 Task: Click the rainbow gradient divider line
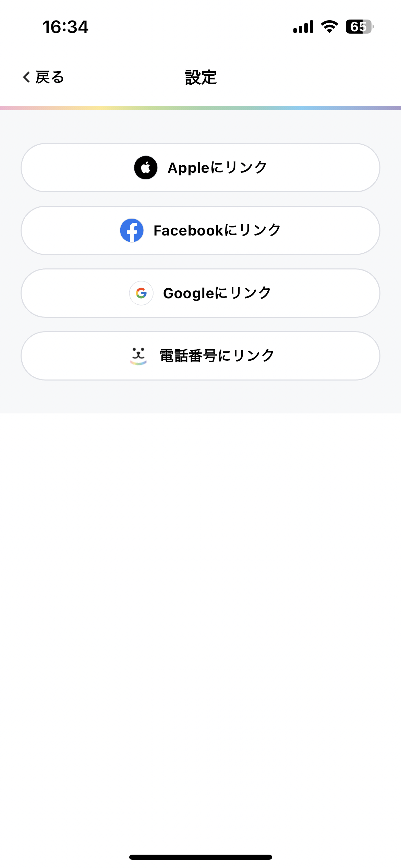200,108
